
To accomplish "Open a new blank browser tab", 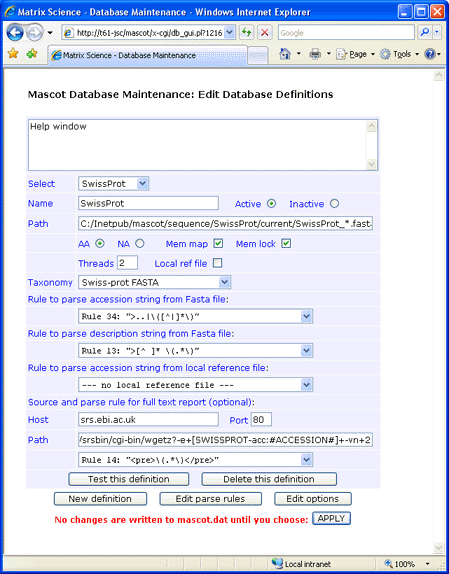I will [x=258, y=56].
